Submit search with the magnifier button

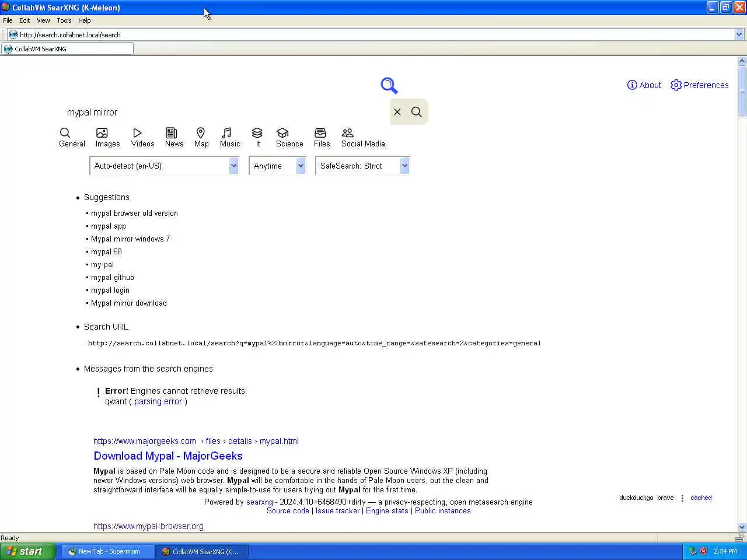tap(417, 112)
